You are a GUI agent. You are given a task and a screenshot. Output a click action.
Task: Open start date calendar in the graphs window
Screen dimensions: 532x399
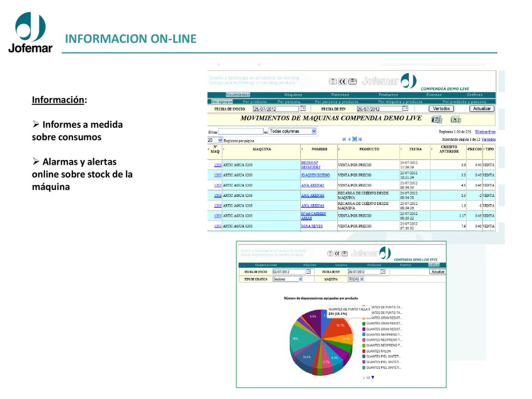click(x=309, y=271)
